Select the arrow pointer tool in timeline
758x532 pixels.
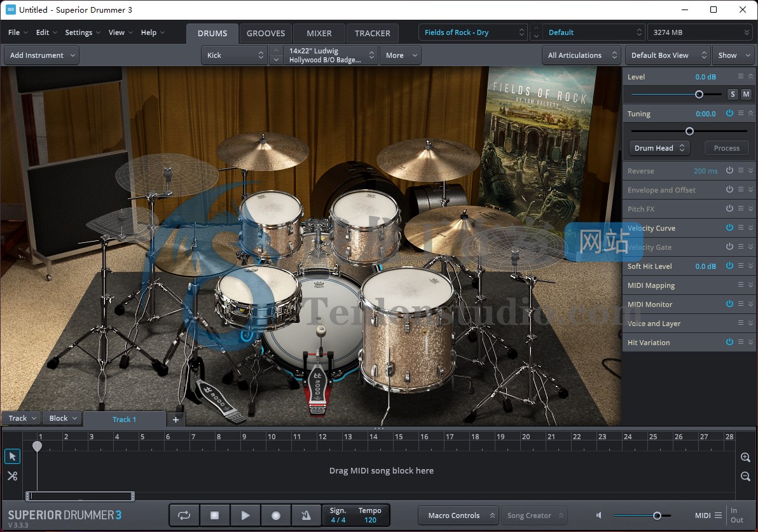coord(12,456)
